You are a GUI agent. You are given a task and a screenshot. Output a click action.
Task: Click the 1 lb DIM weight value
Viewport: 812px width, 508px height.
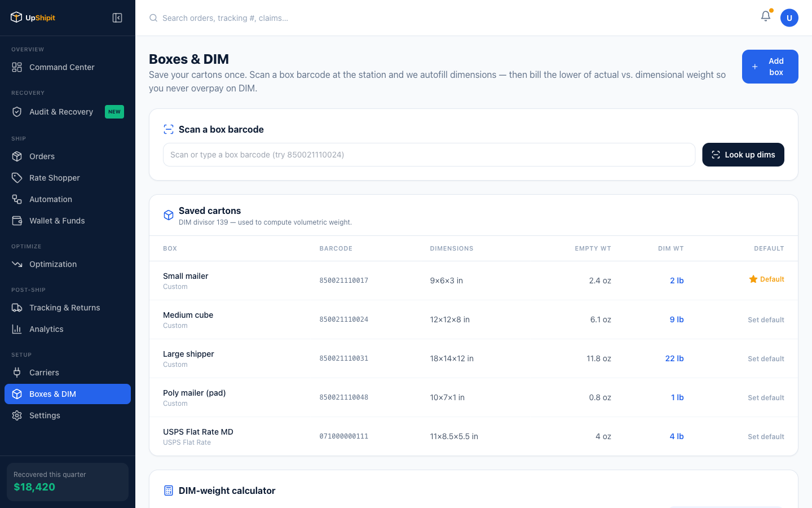coord(677,397)
